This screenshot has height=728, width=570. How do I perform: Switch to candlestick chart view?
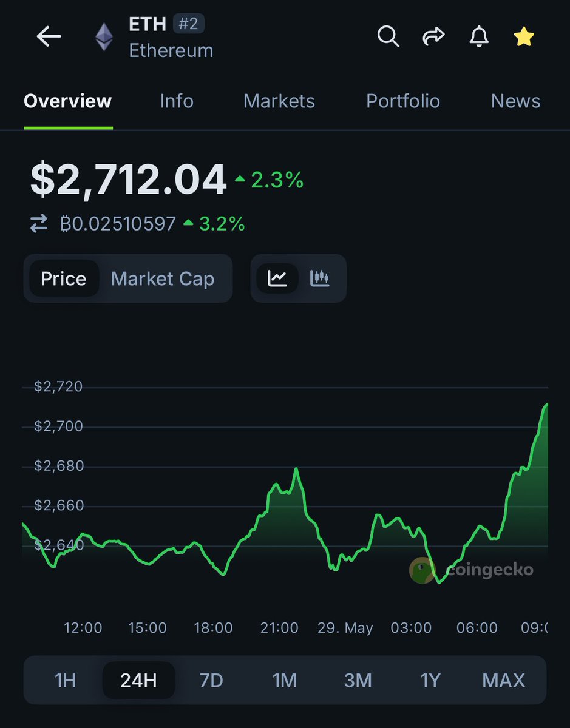click(320, 278)
